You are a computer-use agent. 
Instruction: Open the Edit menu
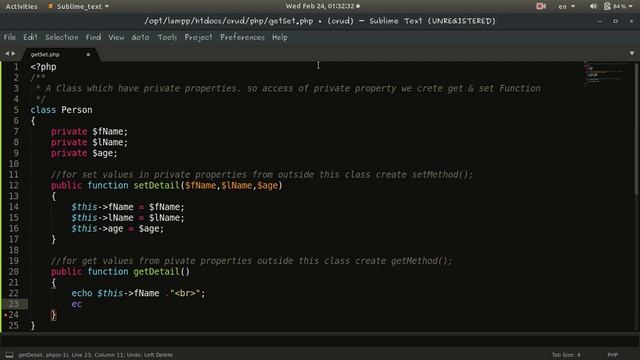click(x=30, y=37)
